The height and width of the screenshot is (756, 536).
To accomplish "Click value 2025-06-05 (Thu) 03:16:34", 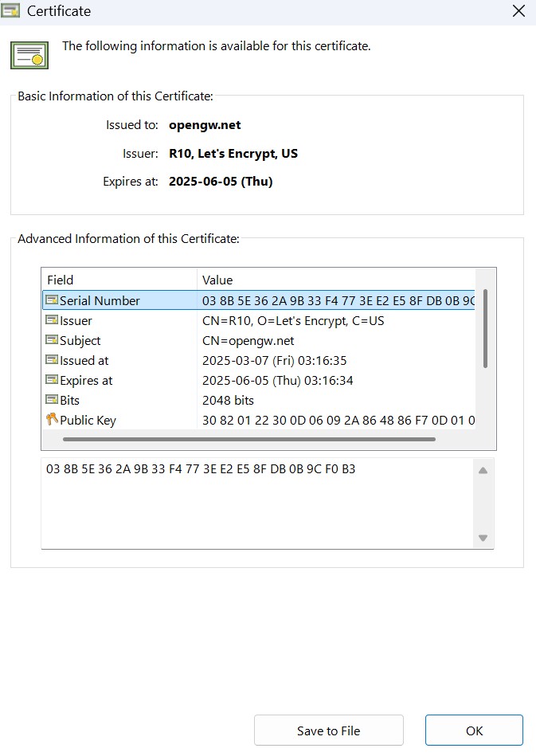I will pyautogui.click(x=278, y=381).
